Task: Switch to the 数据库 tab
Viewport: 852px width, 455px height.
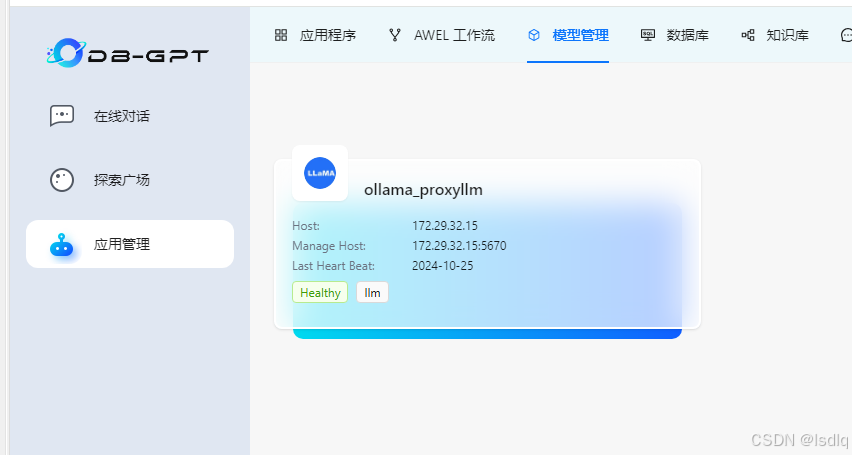Action: (675, 35)
